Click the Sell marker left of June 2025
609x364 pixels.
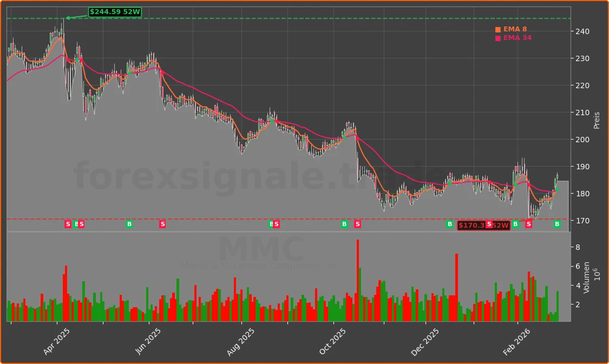click(161, 224)
